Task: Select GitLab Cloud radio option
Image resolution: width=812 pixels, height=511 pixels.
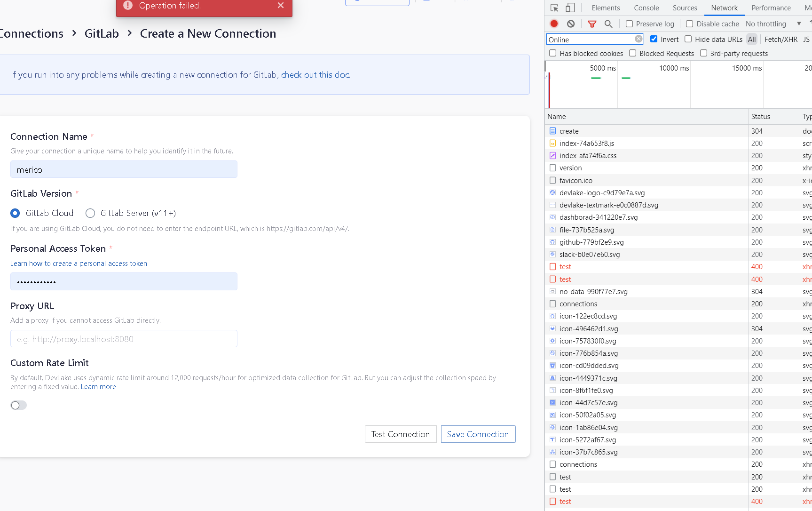Action: pyautogui.click(x=15, y=213)
